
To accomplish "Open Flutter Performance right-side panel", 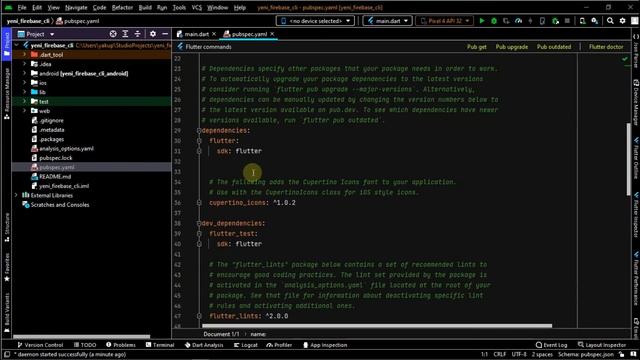I will [x=636, y=279].
